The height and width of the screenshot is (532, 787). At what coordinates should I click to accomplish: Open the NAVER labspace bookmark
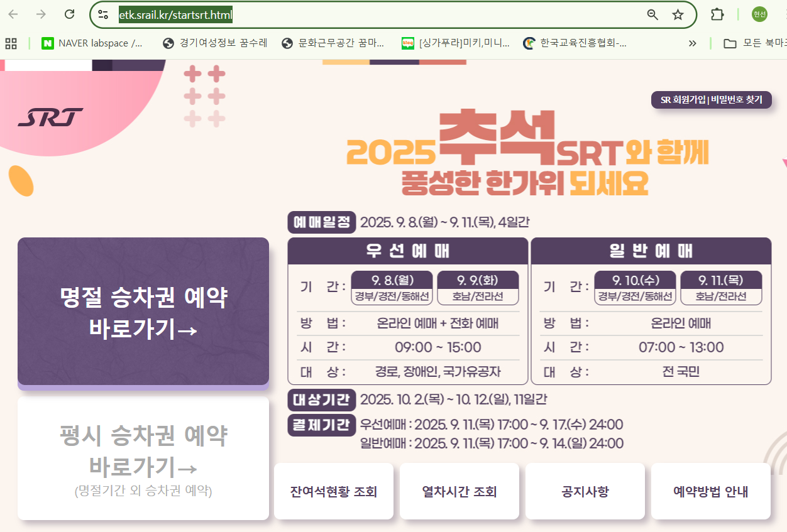click(92, 43)
